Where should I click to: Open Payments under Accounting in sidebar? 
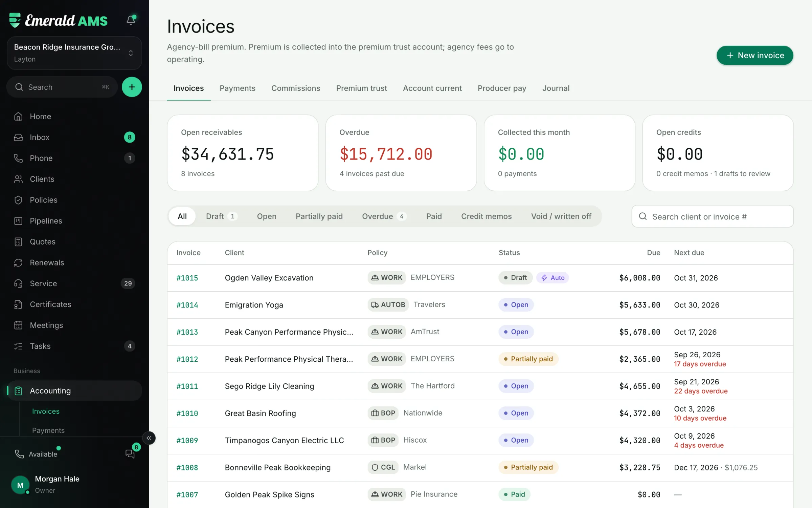[48, 430]
